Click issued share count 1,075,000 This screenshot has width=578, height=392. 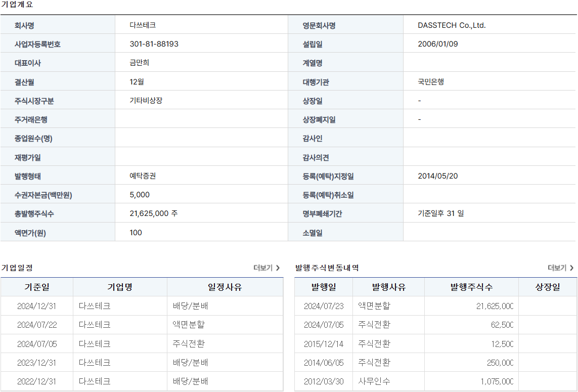pyautogui.click(x=497, y=381)
